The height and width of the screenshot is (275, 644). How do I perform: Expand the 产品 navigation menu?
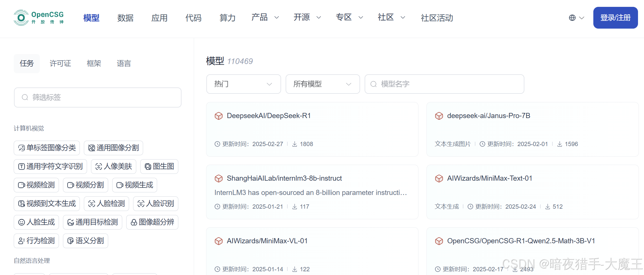265,17
